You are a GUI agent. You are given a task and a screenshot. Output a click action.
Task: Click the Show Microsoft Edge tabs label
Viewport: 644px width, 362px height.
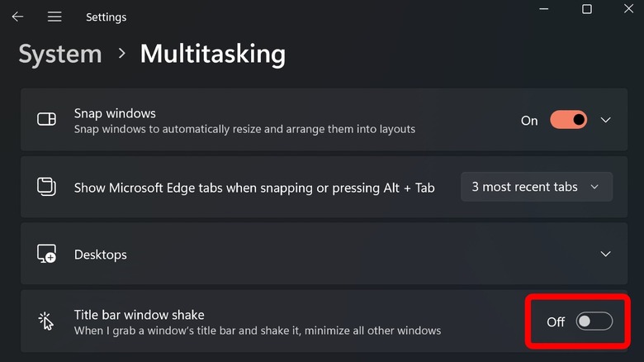click(x=254, y=188)
